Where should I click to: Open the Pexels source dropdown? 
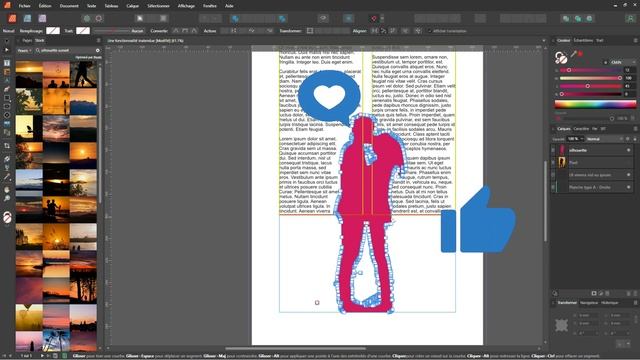tap(24, 50)
